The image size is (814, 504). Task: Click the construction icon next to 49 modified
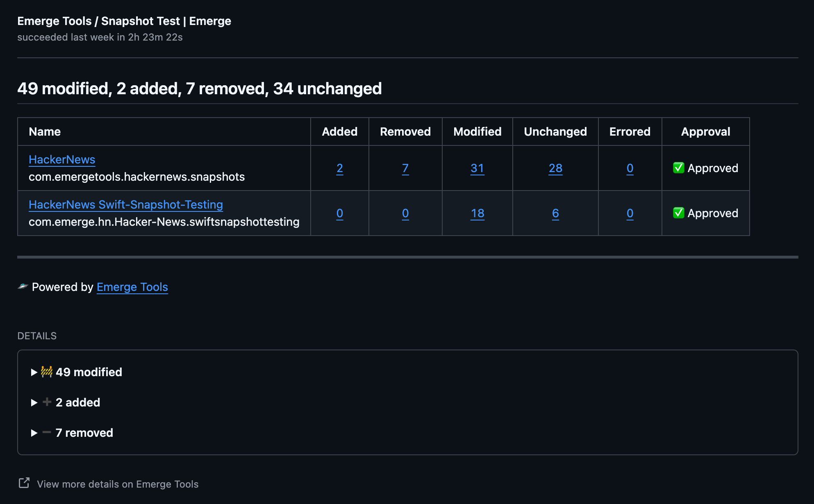(x=47, y=372)
